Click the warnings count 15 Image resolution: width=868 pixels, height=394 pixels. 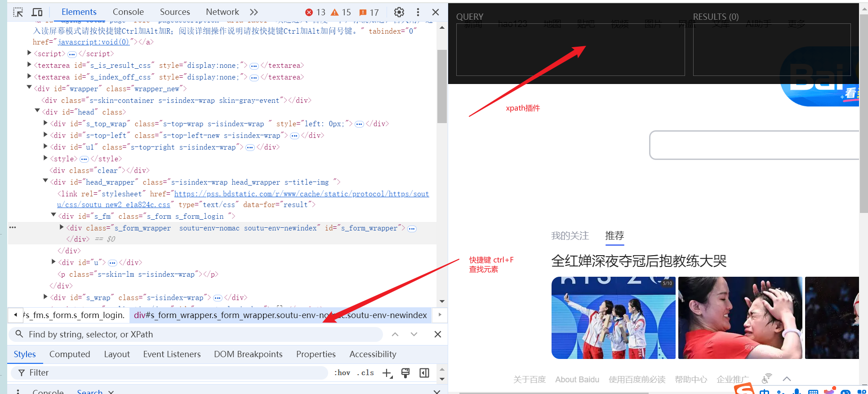point(341,12)
